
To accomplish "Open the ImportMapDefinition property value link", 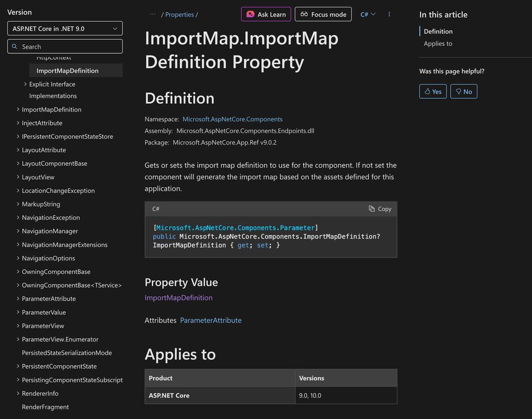I will tap(178, 298).
